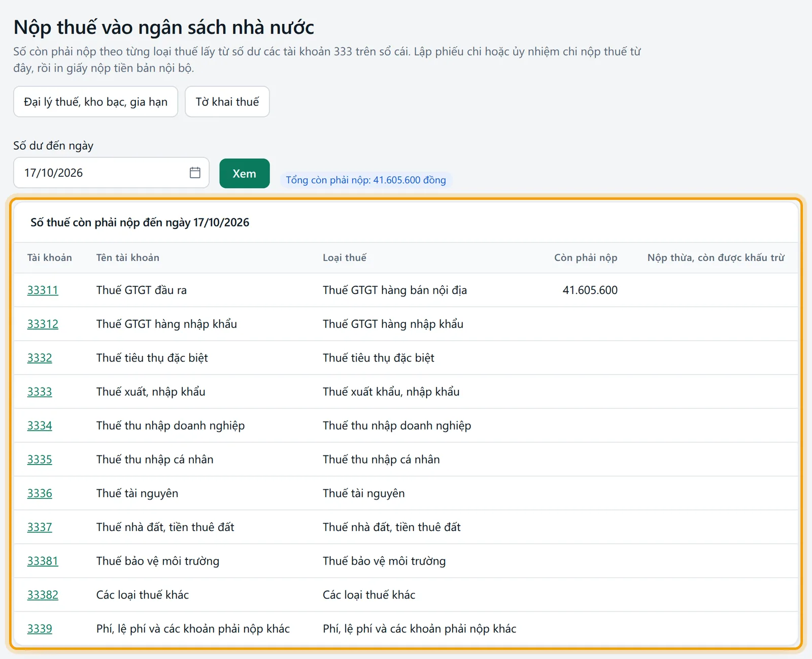This screenshot has width=812, height=659.
Task: Open account 33381 link
Action: pos(43,561)
